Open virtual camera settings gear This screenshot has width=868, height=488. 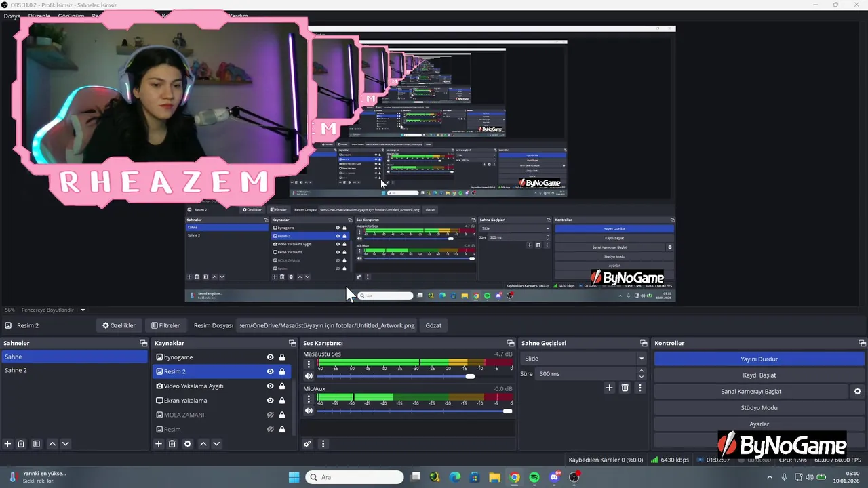tap(857, 392)
